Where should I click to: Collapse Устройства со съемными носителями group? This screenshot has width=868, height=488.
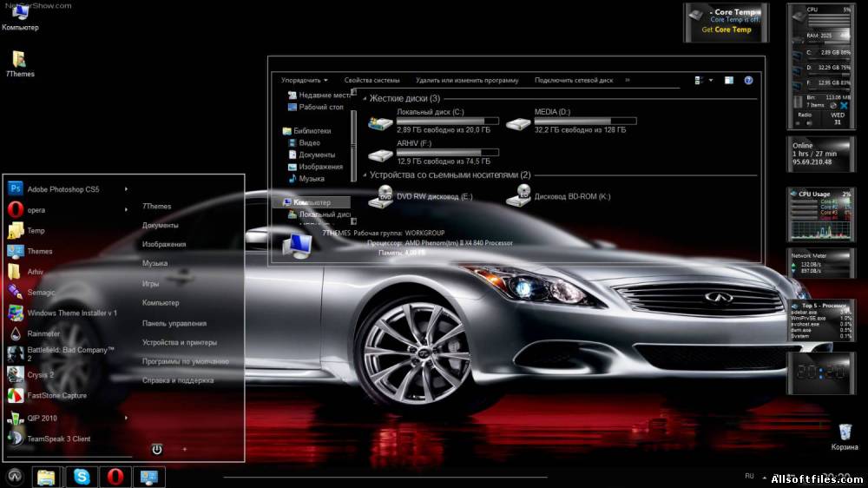[x=365, y=175]
